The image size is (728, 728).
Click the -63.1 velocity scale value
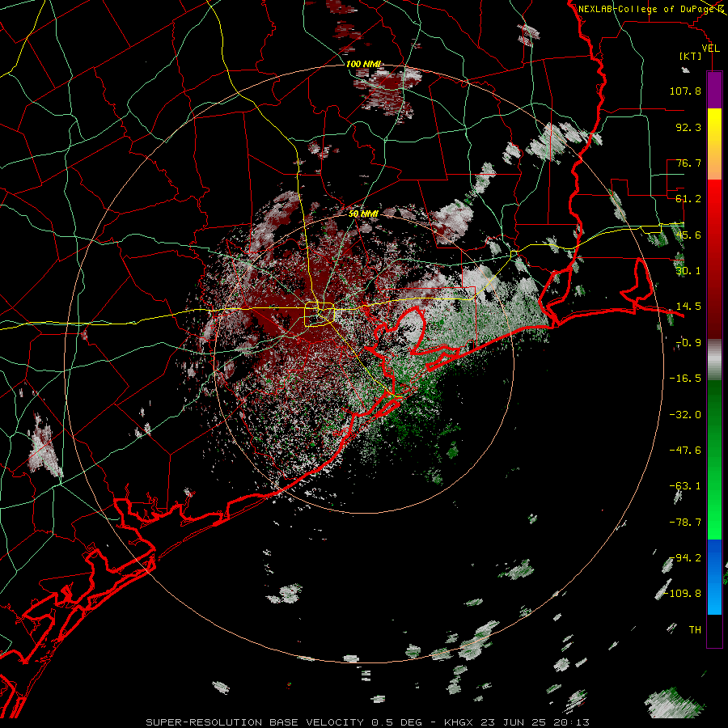685,486
